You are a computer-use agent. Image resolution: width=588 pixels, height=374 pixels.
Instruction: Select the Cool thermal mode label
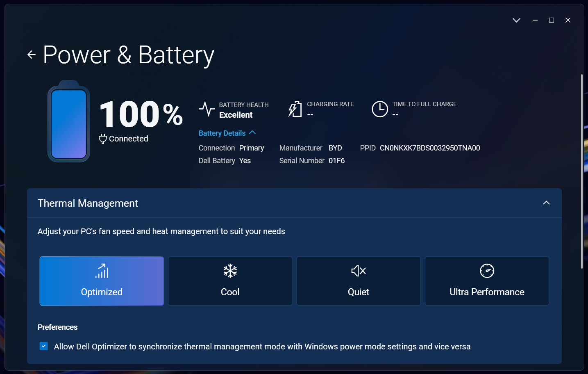[x=230, y=292]
